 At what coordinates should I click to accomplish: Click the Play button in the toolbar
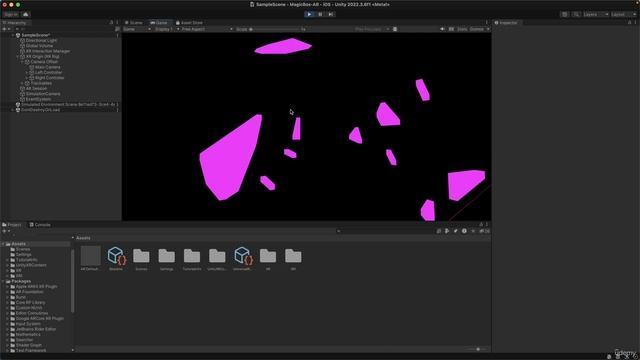tap(309, 14)
